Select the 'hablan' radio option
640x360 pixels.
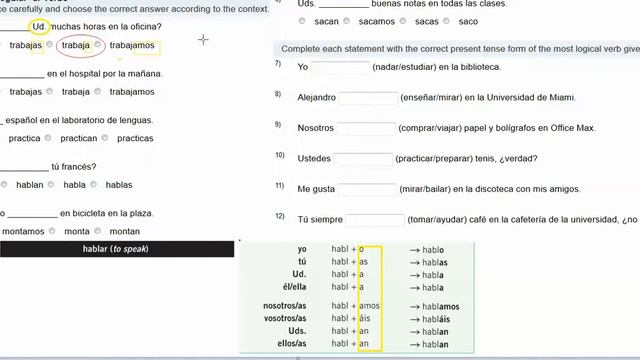[4, 184]
